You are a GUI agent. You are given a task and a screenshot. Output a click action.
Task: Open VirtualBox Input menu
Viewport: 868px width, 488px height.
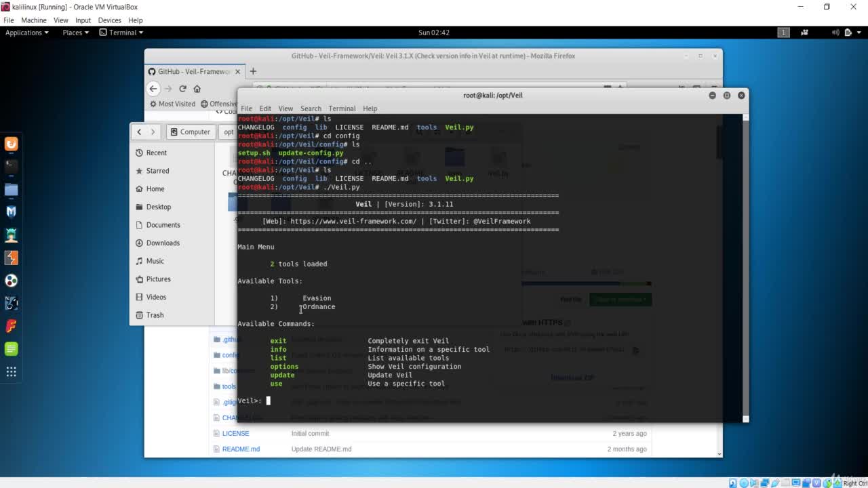point(83,20)
